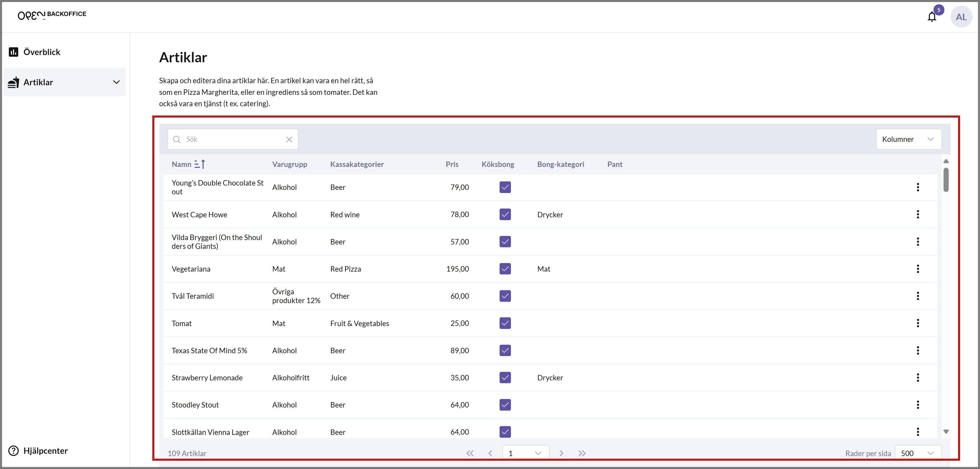Click the Open Backoffice logo
The height and width of the screenshot is (469, 980).
pos(52,15)
